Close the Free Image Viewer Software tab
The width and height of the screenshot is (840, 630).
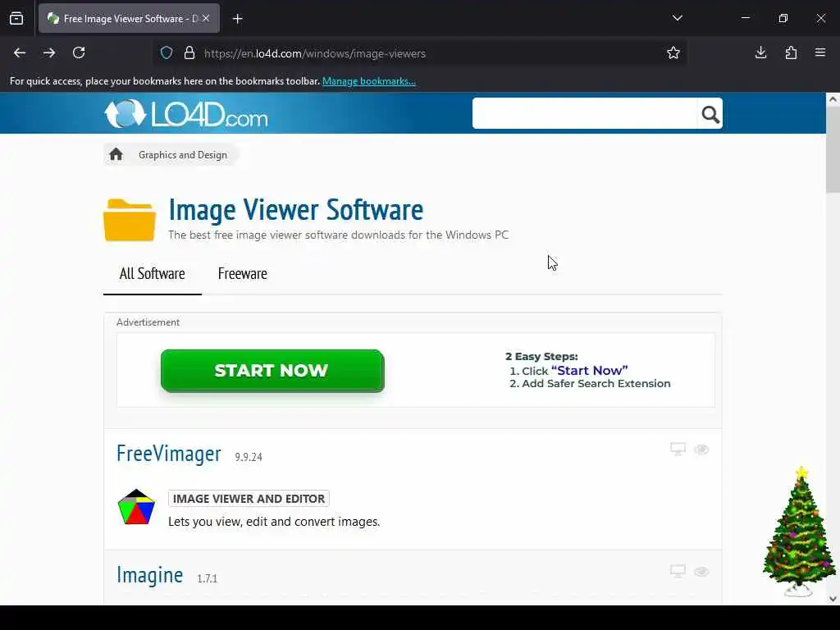pyautogui.click(x=206, y=18)
